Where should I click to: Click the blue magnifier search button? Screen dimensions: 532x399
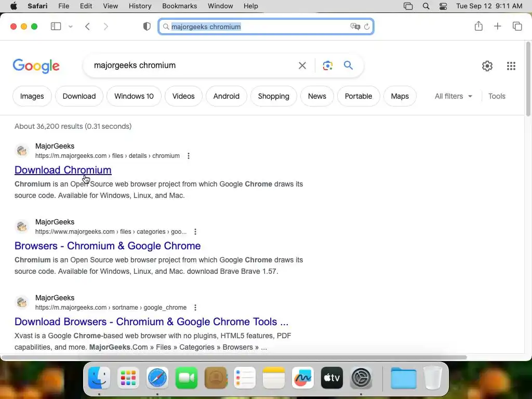348,65
